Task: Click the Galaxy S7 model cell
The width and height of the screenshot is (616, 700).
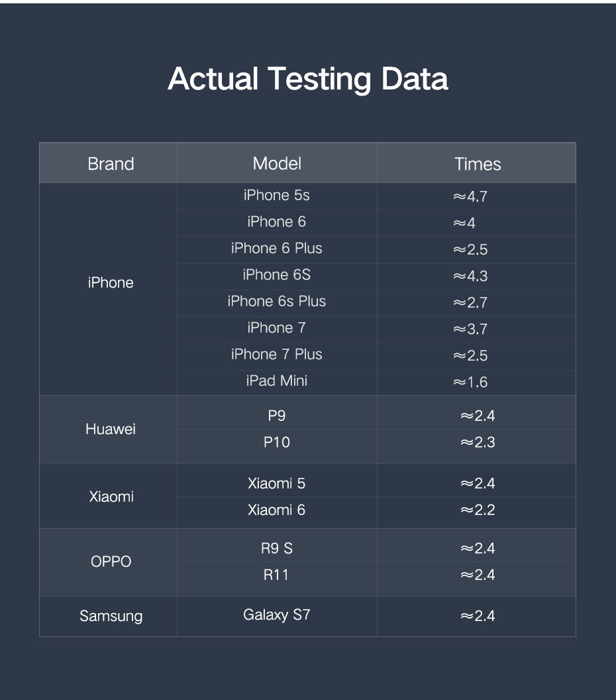Action: 277,615
